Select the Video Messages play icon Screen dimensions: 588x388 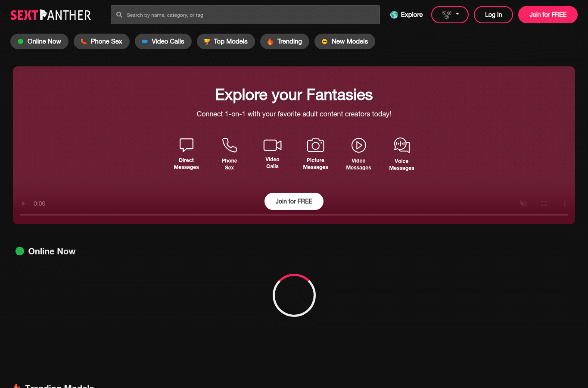coord(359,145)
